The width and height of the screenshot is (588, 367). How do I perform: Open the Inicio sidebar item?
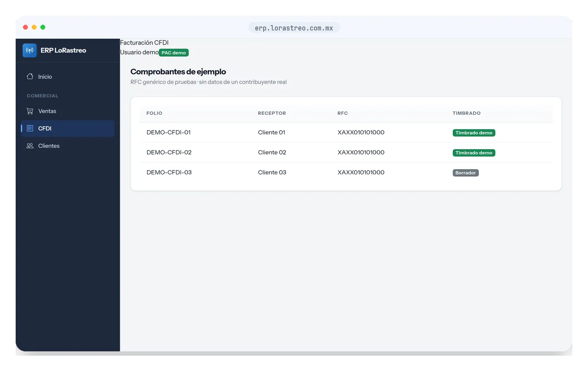pyautogui.click(x=67, y=77)
